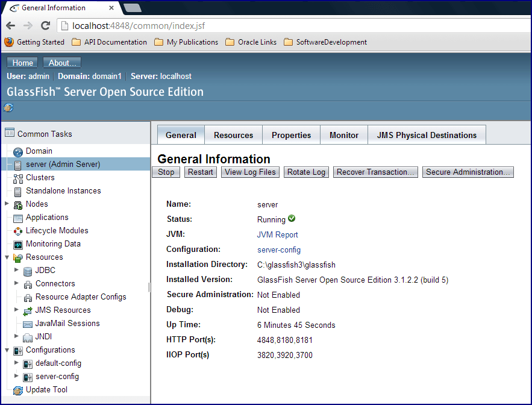Click the Getting Started bookmark icon
This screenshot has height=405, width=532.
10,42
